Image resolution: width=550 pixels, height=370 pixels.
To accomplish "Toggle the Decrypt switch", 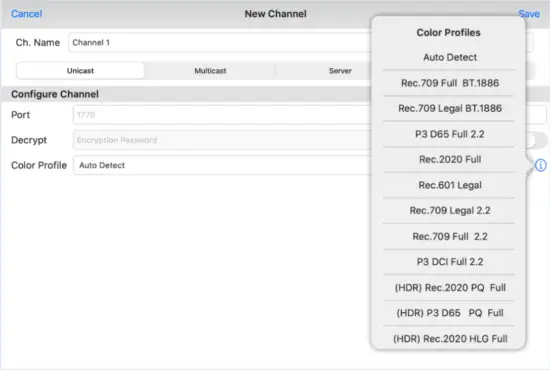I will tap(537, 140).
